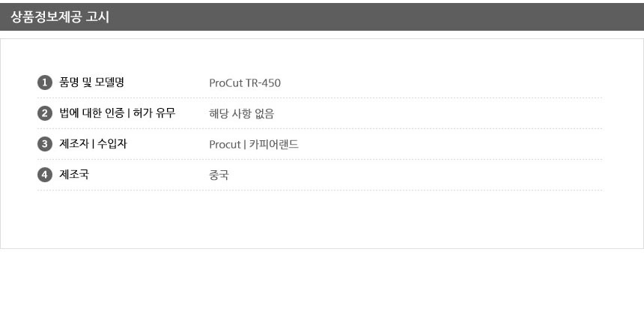Click the number 1 circle icon
Viewport: 644px width, 321px height.
[x=44, y=82]
